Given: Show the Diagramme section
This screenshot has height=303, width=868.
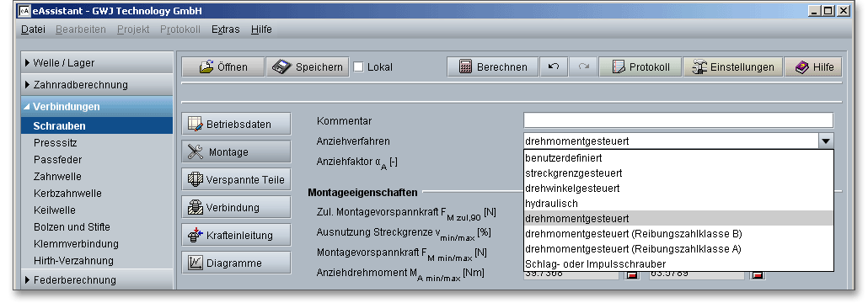Looking at the screenshot, I should point(236,263).
